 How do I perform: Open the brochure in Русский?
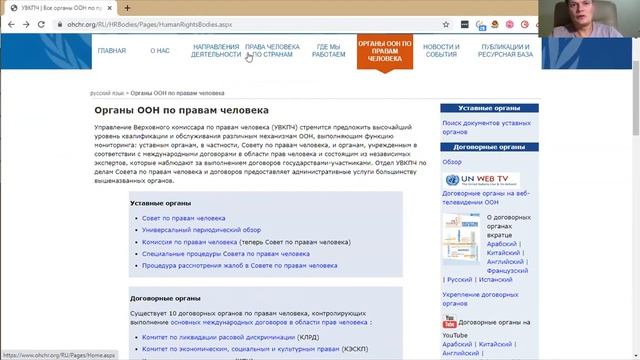460,280
